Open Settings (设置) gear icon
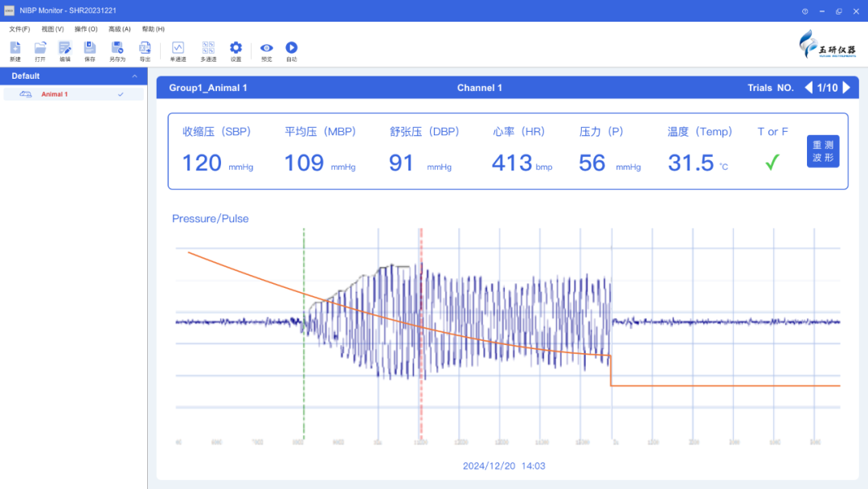Screen dimensions: 868x489 (235, 48)
